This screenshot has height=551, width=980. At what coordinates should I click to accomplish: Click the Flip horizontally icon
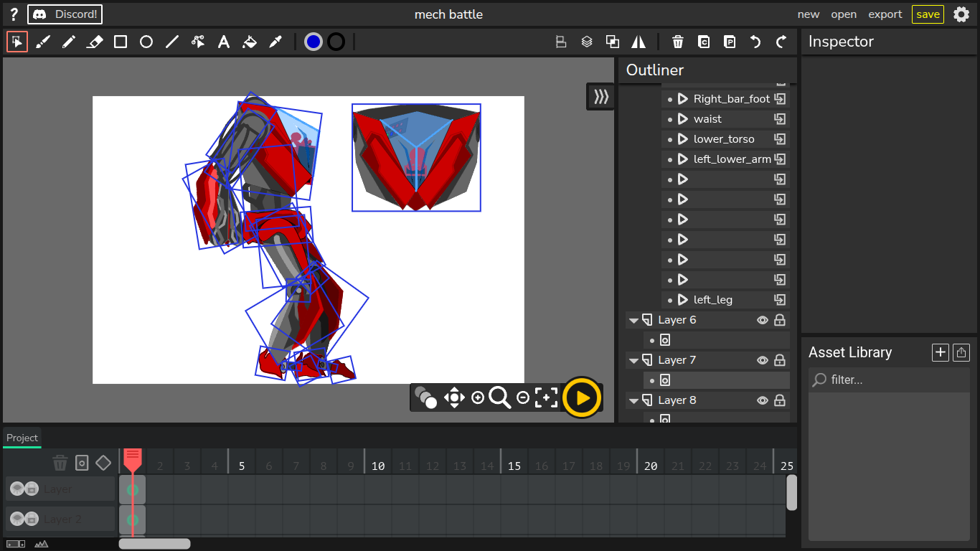pos(639,42)
